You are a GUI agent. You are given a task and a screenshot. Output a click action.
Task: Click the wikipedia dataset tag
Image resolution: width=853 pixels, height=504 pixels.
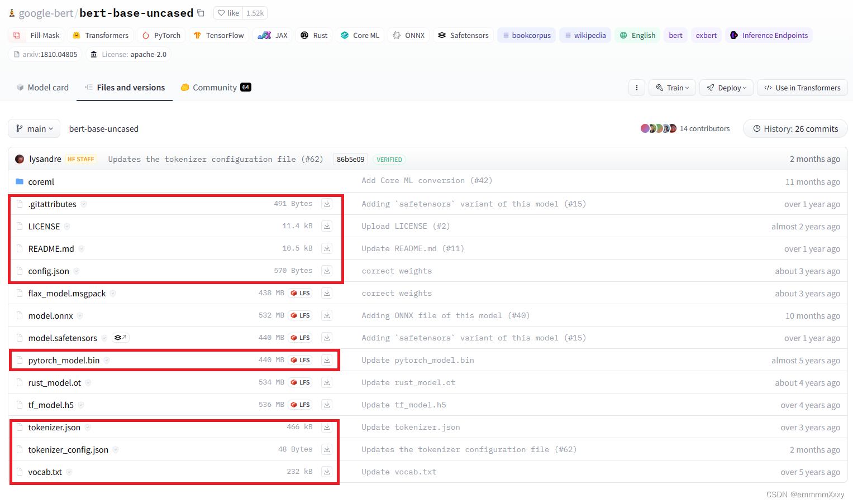point(585,35)
